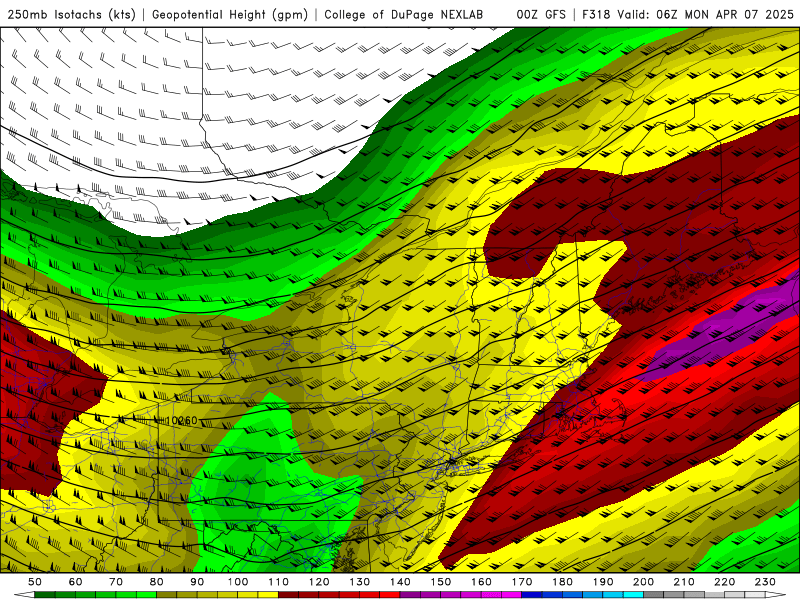
Task: Click the 60 value on the color scale
Action: tap(76, 582)
